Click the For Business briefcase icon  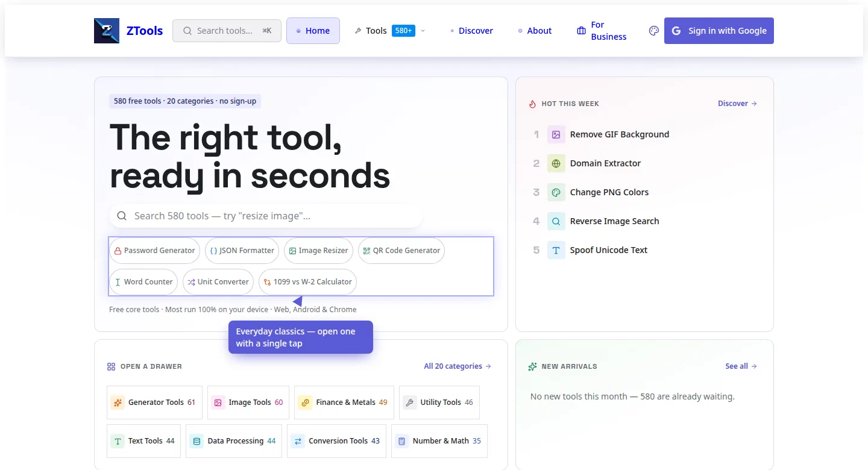pos(581,31)
